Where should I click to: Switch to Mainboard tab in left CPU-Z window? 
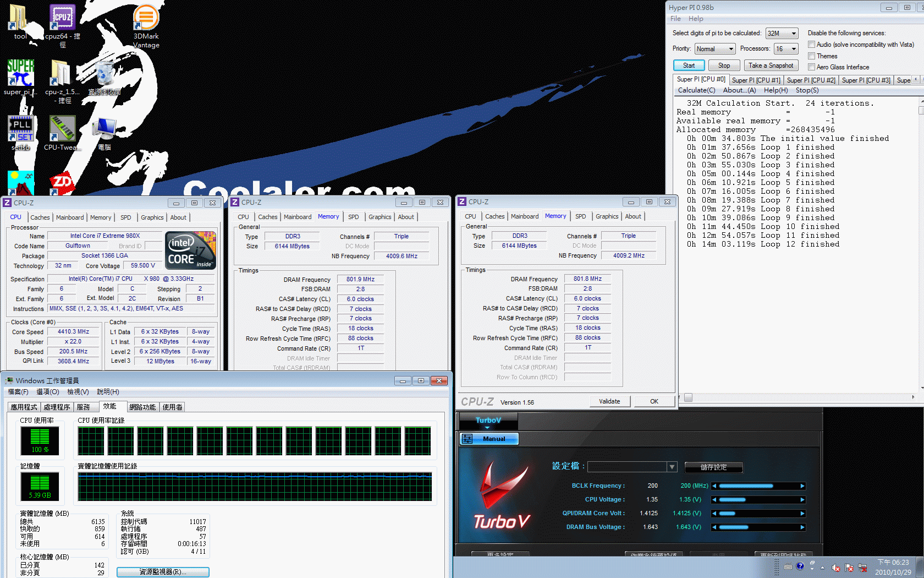[x=70, y=217]
